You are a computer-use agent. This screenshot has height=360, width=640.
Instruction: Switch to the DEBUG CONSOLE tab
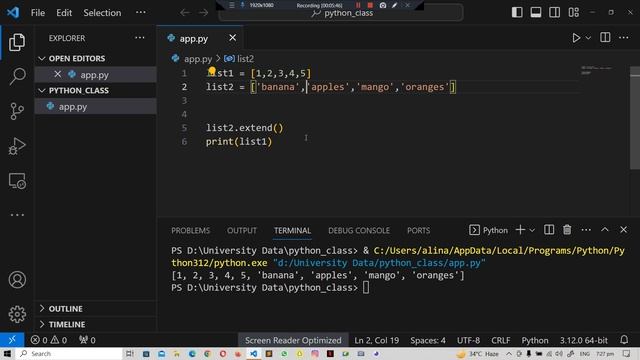pyautogui.click(x=359, y=231)
